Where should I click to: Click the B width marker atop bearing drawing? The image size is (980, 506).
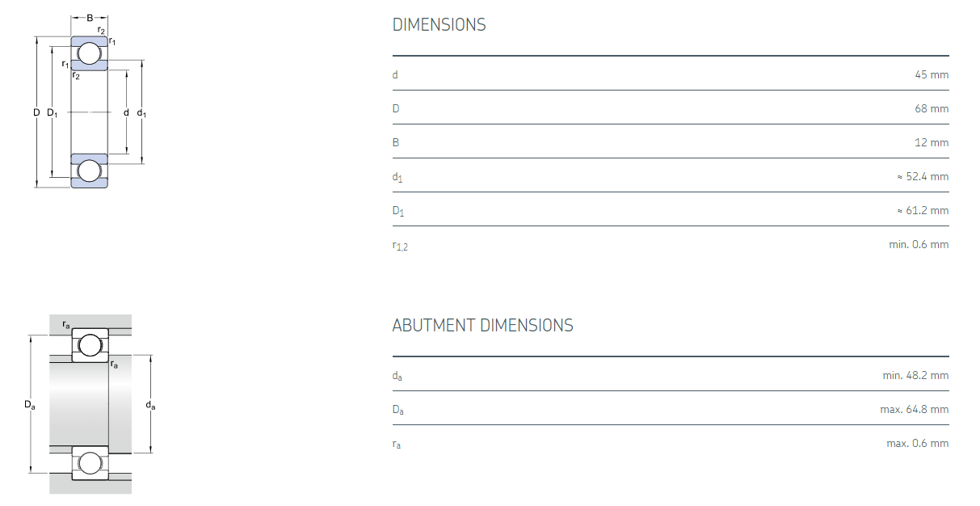pos(89,18)
